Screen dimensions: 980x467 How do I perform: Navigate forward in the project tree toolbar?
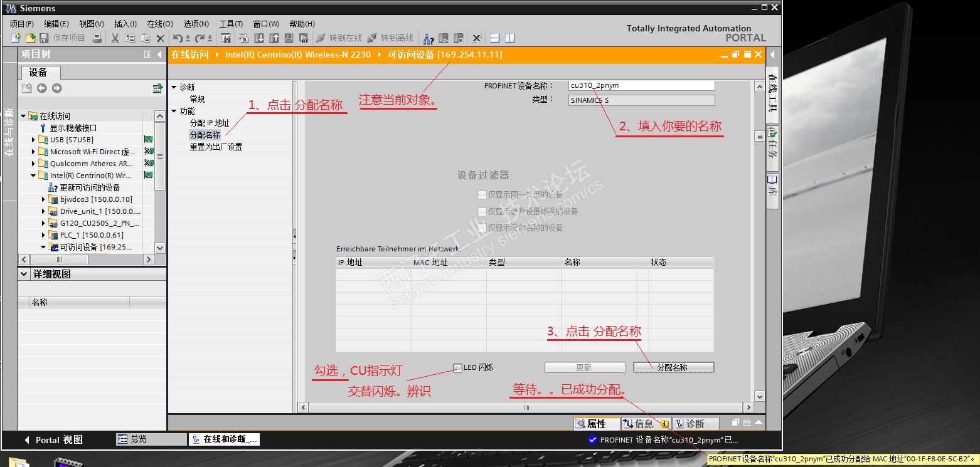click(x=57, y=88)
